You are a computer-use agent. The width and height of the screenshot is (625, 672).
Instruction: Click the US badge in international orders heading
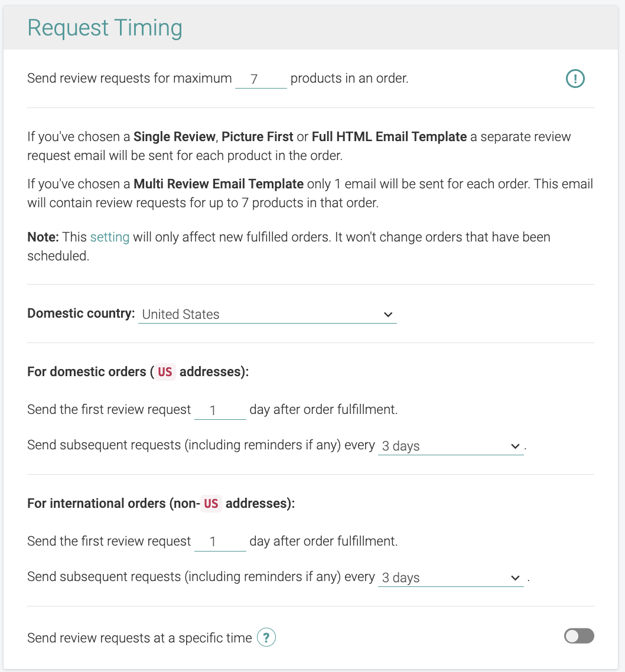(x=211, y=504)
